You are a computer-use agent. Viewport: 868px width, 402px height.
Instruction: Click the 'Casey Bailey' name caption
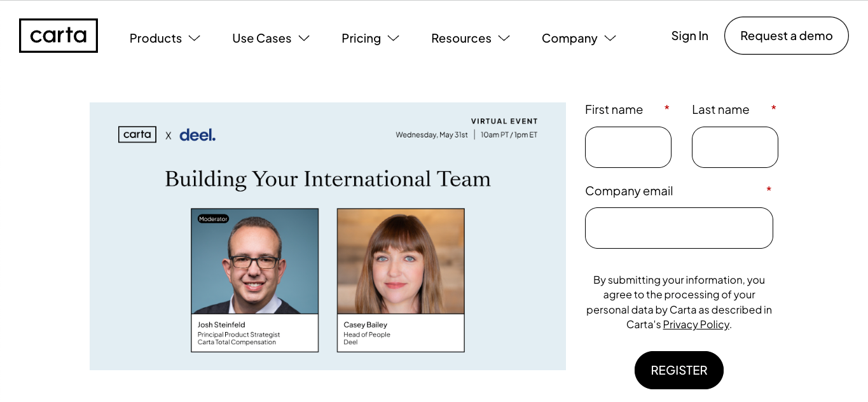[x=366, y=324]
